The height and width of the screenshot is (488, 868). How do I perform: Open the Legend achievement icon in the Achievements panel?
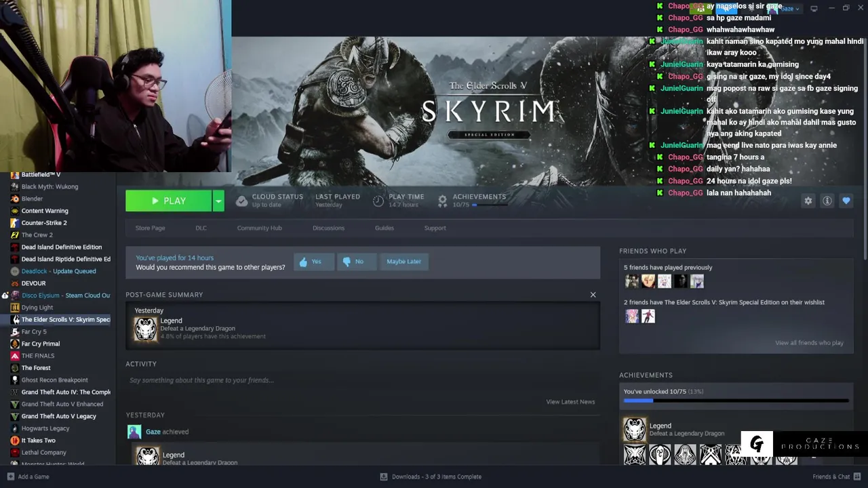click(x=635, y=429)
